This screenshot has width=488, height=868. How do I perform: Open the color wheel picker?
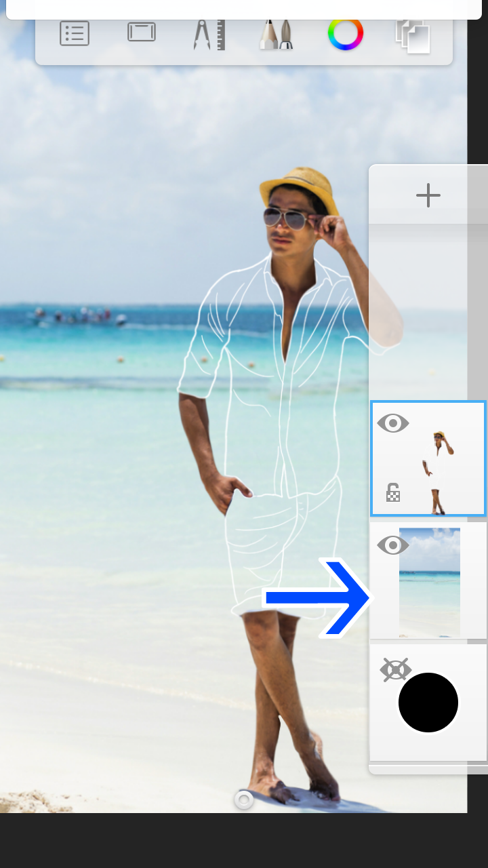(346, 33)
